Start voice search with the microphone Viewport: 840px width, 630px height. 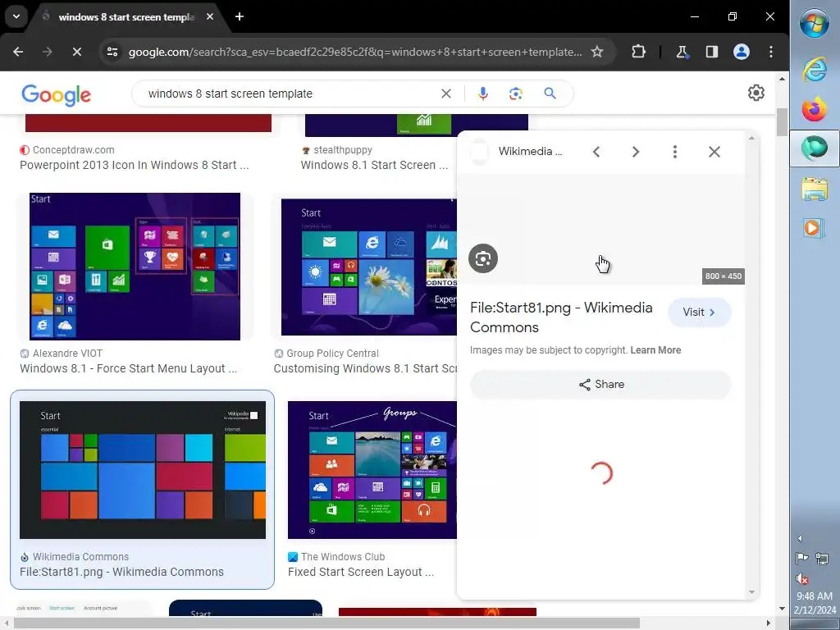tap(482, 94)
